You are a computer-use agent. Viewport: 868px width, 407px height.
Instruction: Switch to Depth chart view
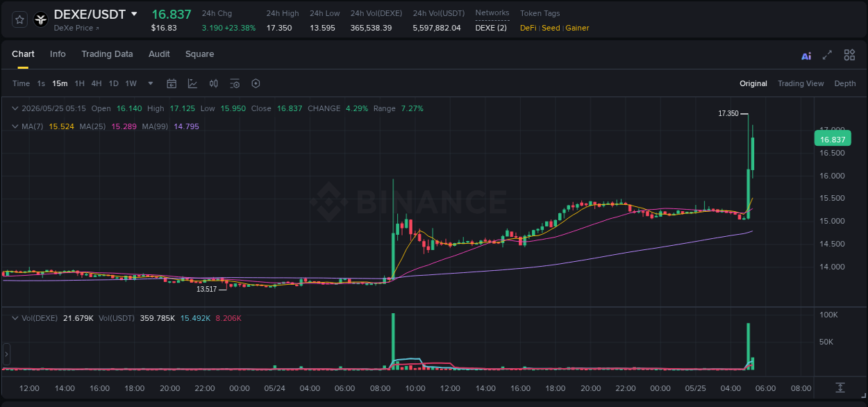[845, 83]
